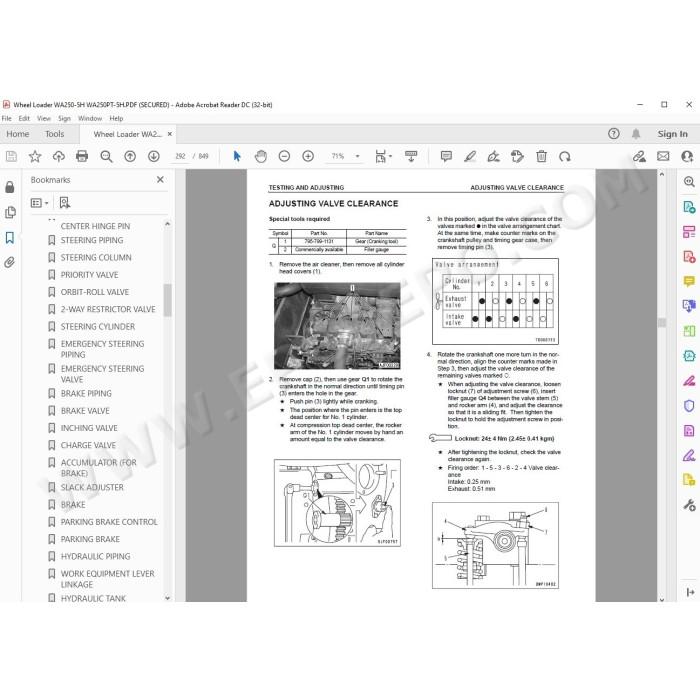Collapse the right tools pane
Screen dimensions: 700x700
[x=690, y=592]
